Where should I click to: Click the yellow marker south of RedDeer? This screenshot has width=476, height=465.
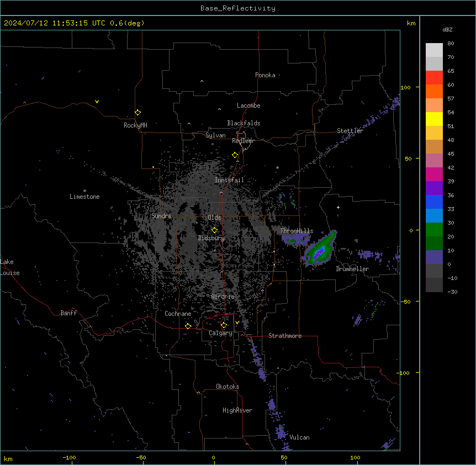235,155
